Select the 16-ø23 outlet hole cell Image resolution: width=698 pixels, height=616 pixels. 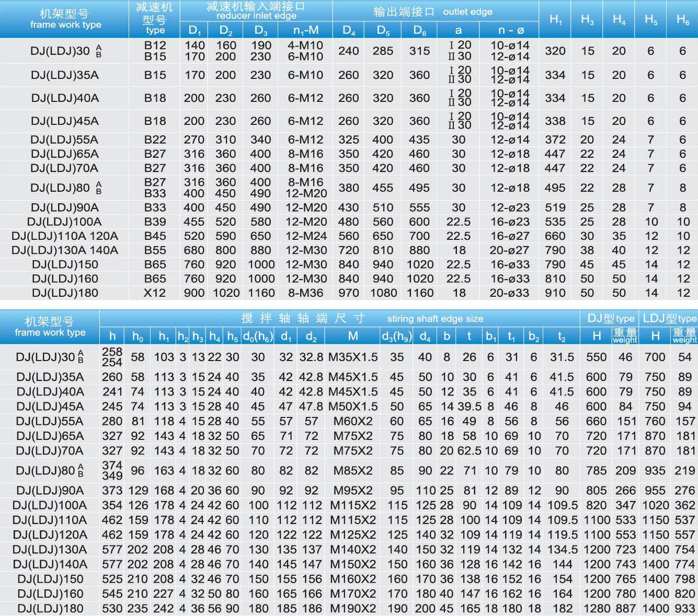(x=509, y=222)
